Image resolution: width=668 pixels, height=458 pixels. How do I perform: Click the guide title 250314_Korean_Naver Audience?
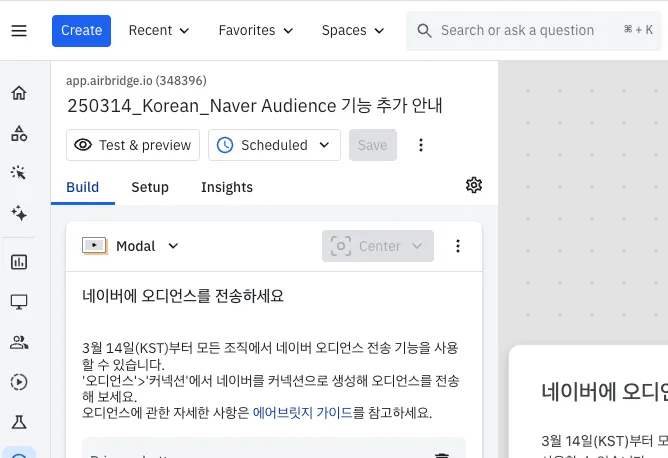pyautogui.click(x=255, y=106)
